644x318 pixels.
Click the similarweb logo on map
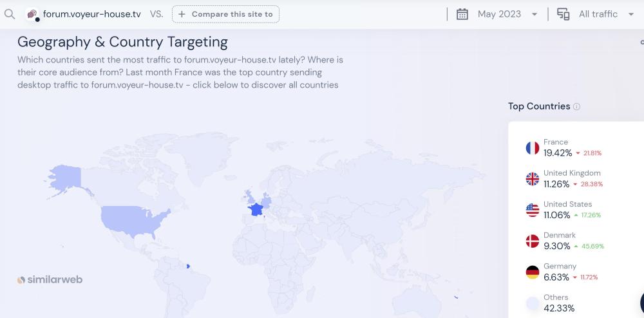(50, 279)
